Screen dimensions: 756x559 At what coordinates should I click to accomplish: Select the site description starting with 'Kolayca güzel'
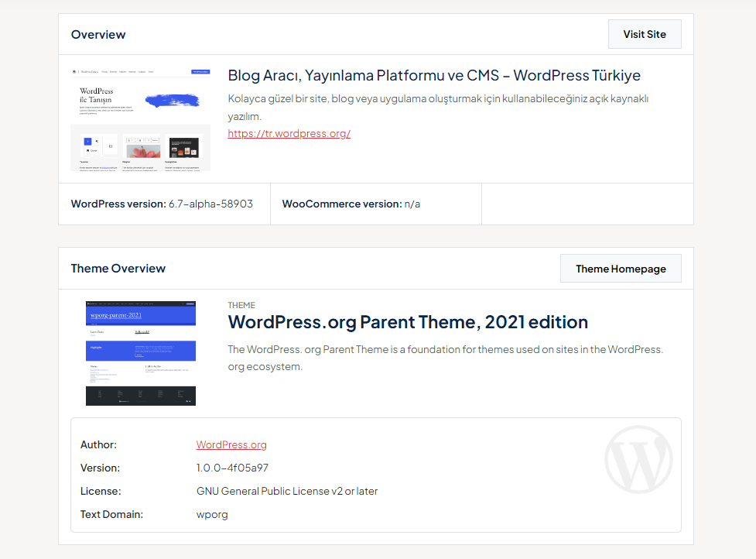tap(438, 107)
